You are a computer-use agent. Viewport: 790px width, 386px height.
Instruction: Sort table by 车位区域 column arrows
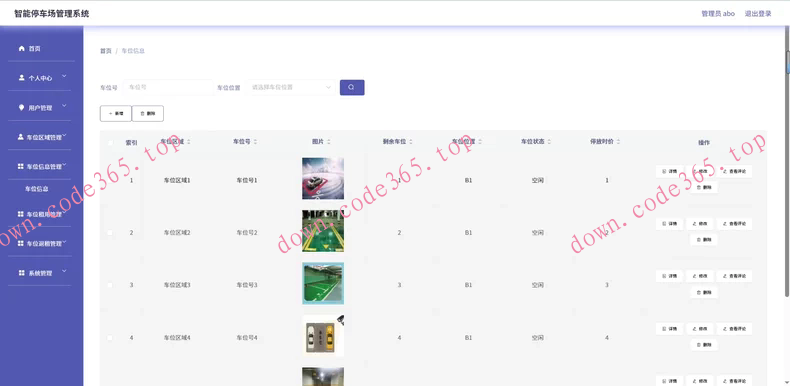pos(189,142)
